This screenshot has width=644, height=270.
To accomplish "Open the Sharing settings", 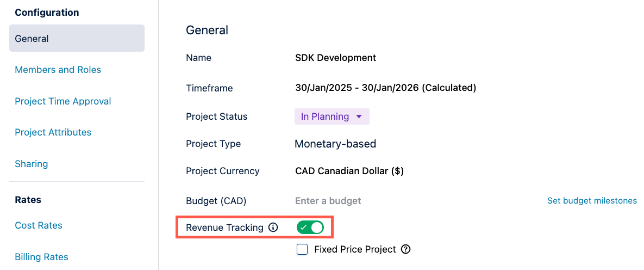I will pos(32,164).
